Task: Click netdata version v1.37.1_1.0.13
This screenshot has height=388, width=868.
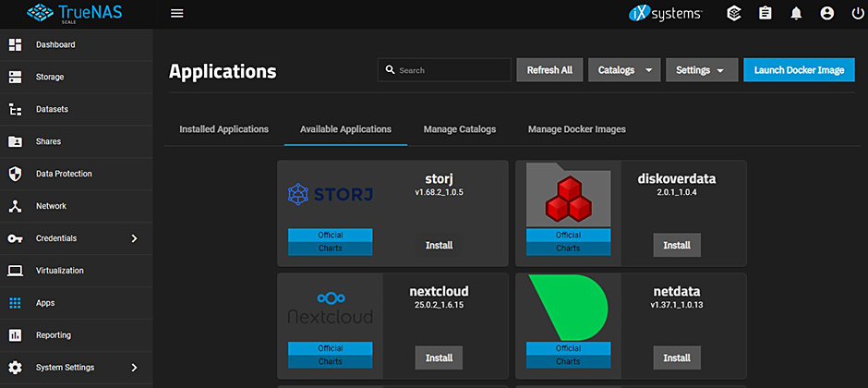Action: coord(677,305)
